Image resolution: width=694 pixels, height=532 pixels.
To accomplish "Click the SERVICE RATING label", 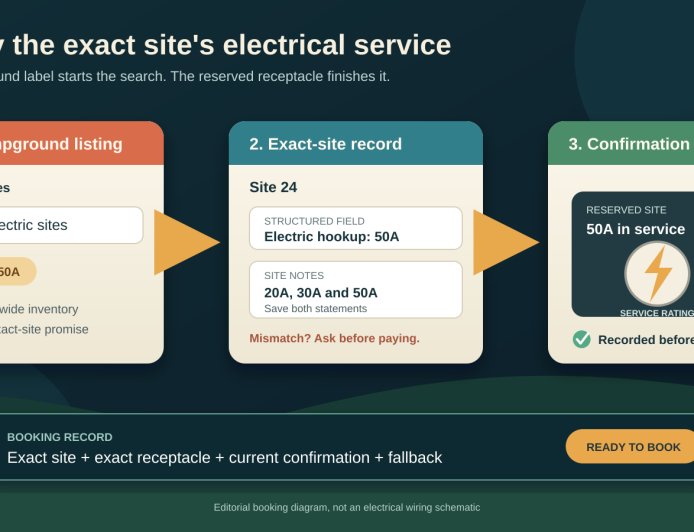I will click(x=657, y=313).
